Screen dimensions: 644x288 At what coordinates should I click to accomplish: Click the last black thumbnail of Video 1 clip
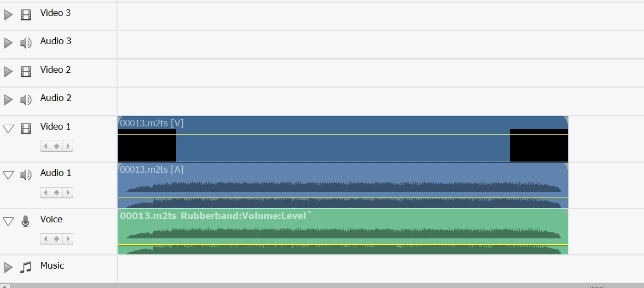tap(539, 145)
